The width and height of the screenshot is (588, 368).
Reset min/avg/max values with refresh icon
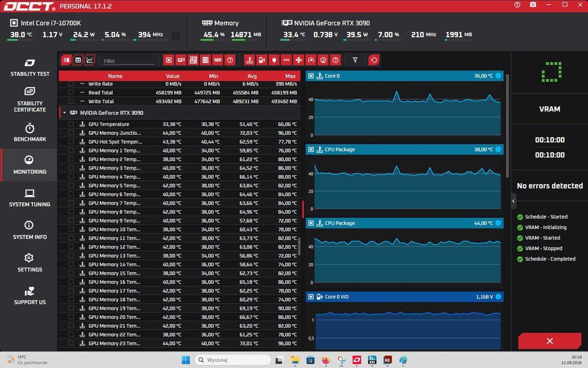tap(374, 60)
